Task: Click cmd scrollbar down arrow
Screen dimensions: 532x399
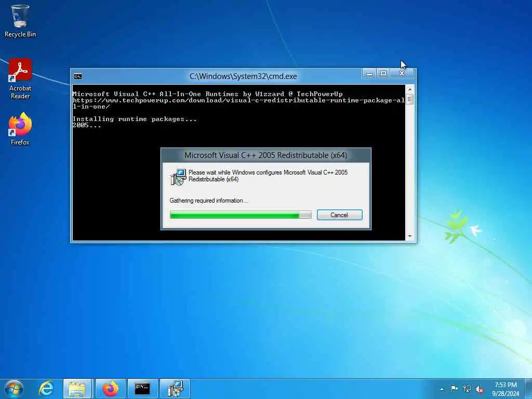Action: [410, 236]
